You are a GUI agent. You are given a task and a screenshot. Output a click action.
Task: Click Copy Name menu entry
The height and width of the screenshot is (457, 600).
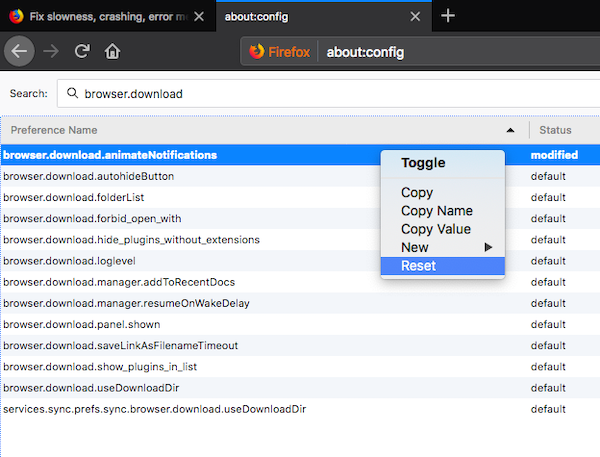pos(436,211)
